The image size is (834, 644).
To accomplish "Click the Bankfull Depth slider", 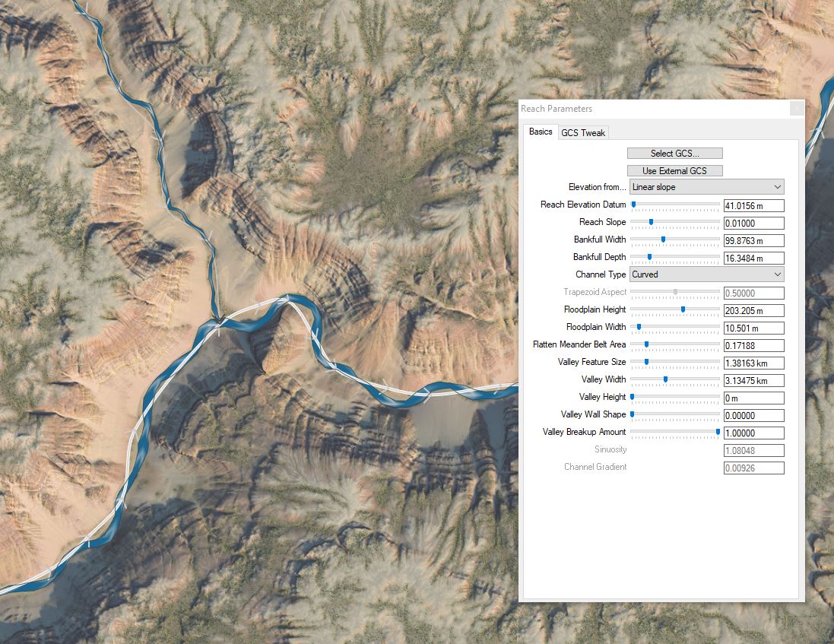I will pos(675,257).
